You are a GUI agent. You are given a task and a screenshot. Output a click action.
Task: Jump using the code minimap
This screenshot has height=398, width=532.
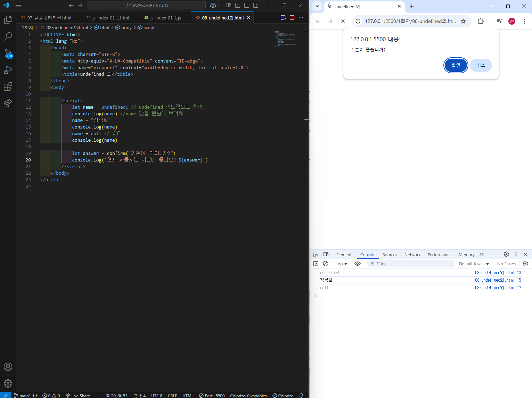[x=287, y=39]
